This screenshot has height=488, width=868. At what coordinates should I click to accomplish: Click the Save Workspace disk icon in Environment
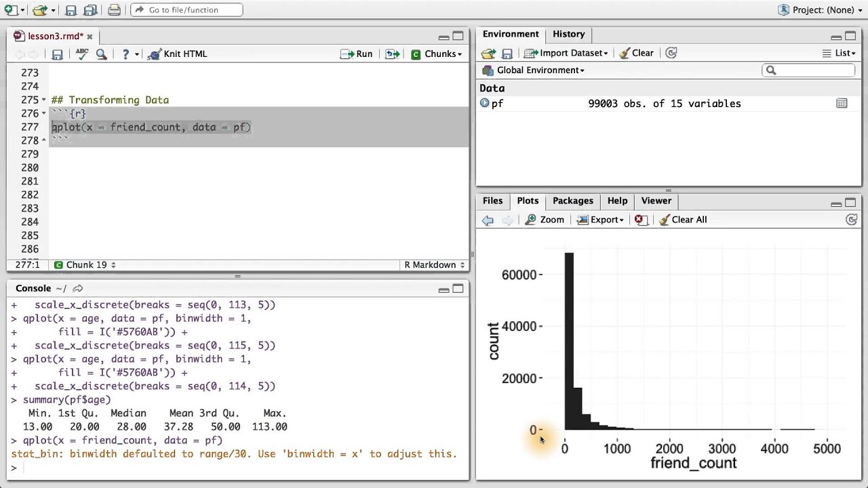tap(507, 53)
